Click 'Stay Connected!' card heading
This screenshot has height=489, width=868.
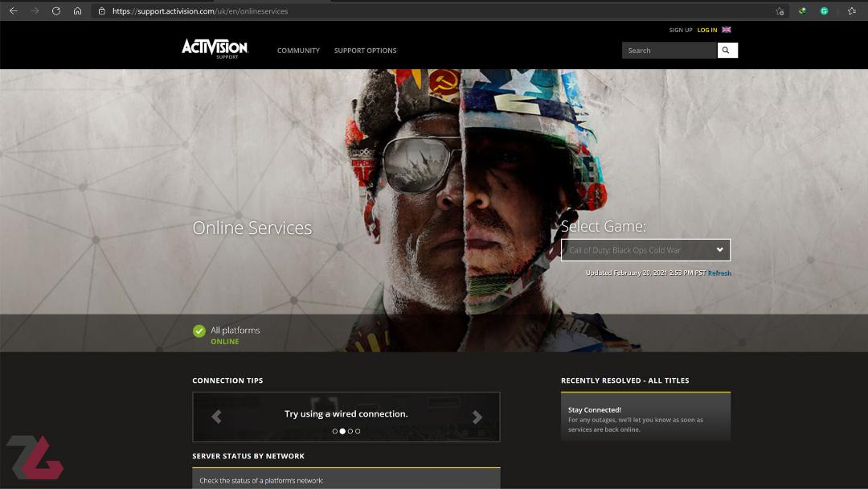595,410
